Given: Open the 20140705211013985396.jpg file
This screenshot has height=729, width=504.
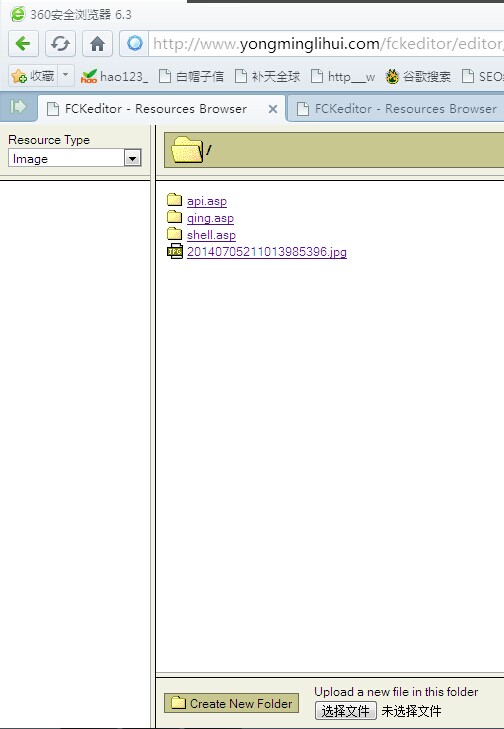Looking at the screenshot, I should [x=267, y=252].
